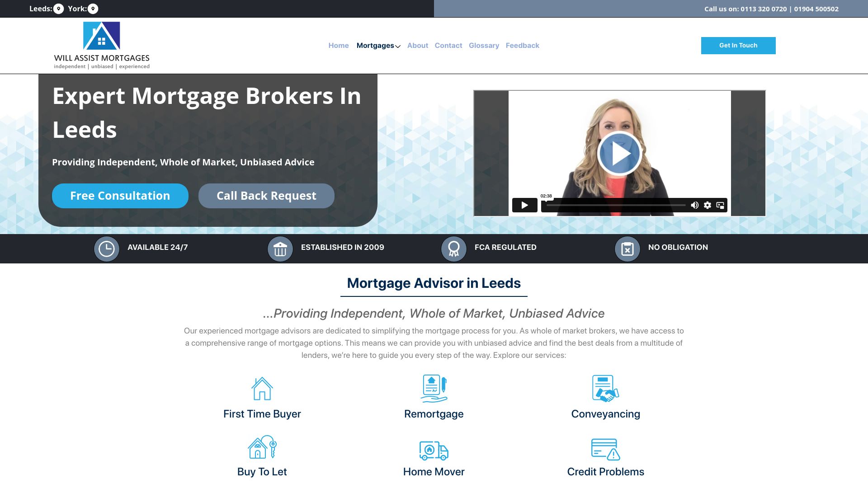
Task: Expand video volume control slider
Action: [x=694, y=205]
